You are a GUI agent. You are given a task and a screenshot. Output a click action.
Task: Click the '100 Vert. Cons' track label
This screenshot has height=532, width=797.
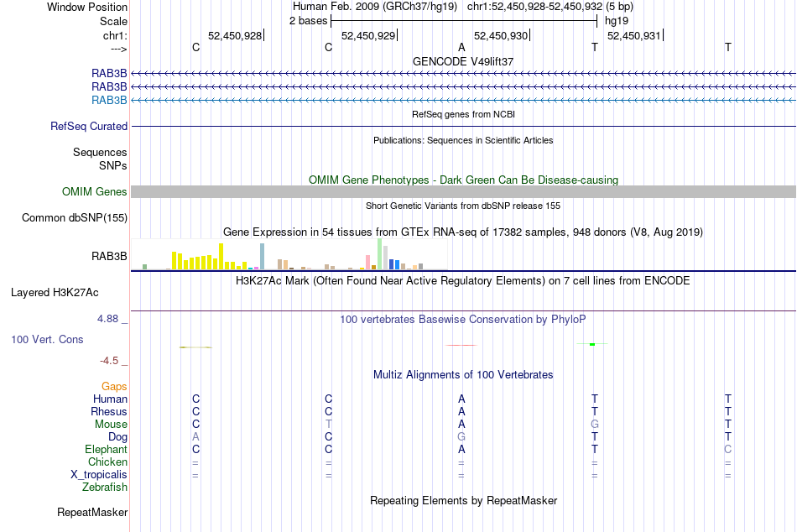[47, 339]
